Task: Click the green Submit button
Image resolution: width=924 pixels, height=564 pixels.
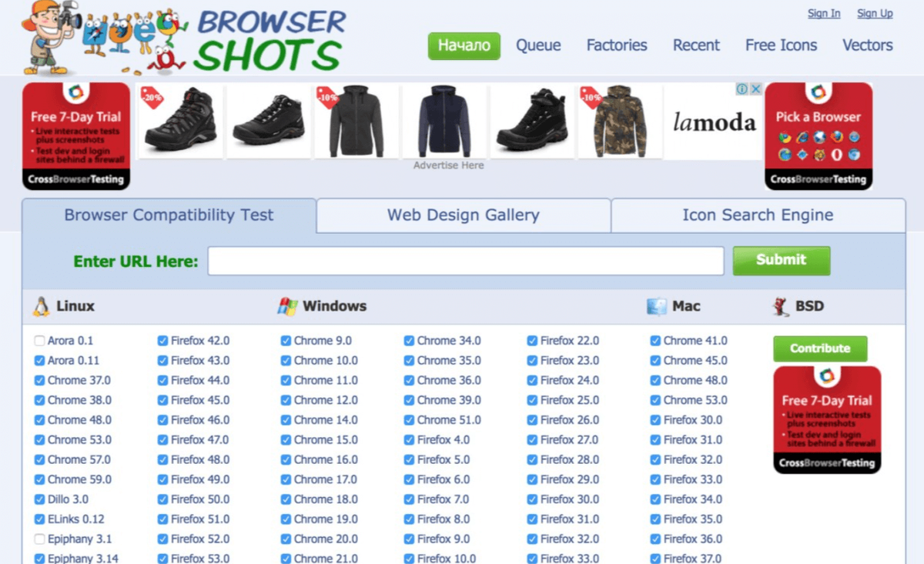Action: [782, 260]
